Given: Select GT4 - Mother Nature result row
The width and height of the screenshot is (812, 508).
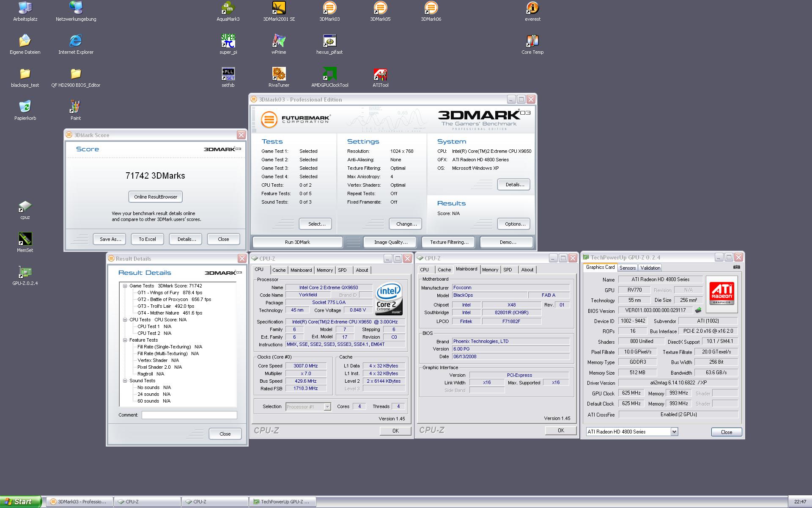Looking at the screenshot, I should click(170, 313).
